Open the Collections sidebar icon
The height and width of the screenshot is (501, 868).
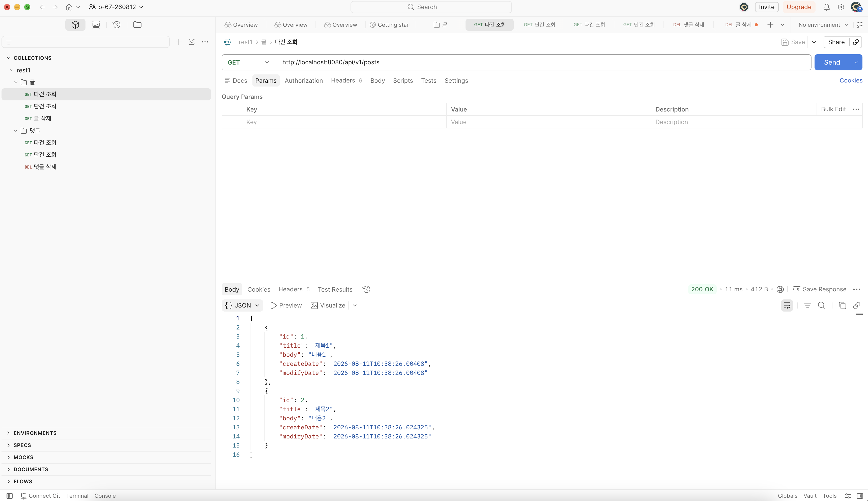tap(75, 24)
